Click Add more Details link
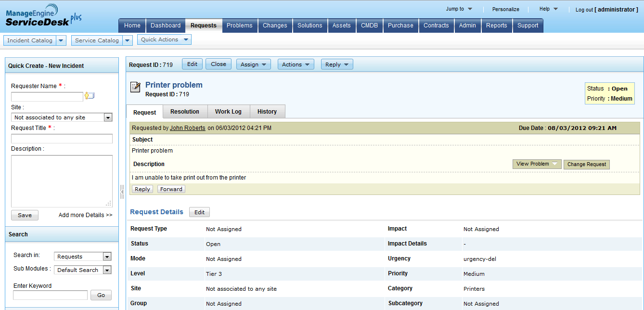 pos(85,215)
